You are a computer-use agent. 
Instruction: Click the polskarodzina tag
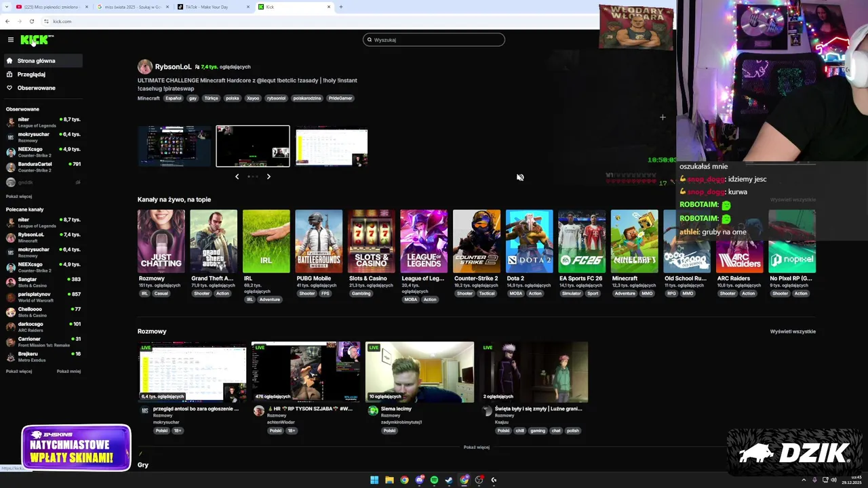pyautogui.click(x=307, y=98)
